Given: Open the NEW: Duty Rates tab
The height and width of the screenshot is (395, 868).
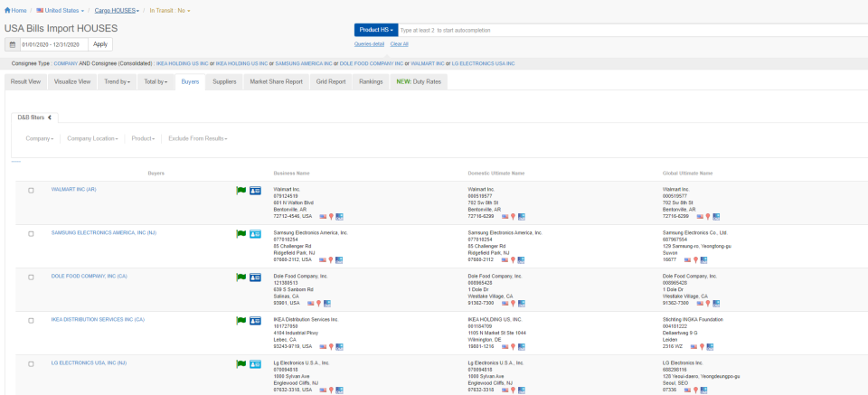Looking at the screenshot, I should [419, 82].
